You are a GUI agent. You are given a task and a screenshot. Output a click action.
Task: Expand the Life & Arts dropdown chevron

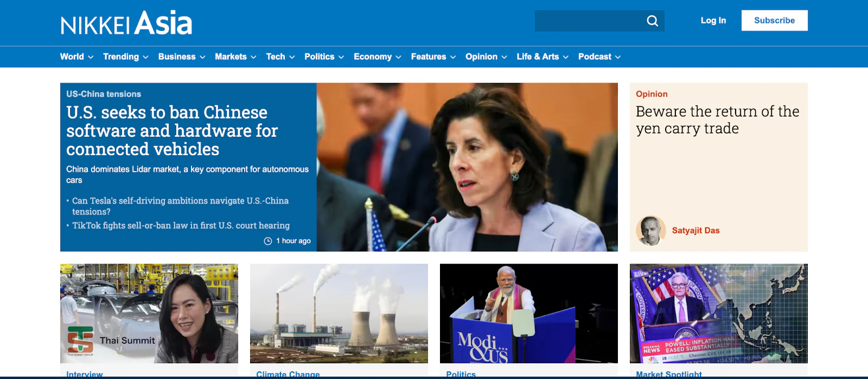pyautogui.click(x=566, y=57)
